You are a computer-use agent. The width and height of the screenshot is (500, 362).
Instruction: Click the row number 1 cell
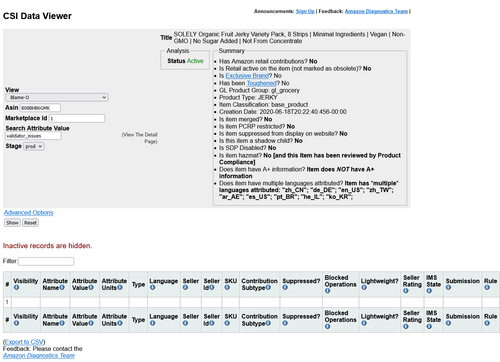click(x=7, y=302)
